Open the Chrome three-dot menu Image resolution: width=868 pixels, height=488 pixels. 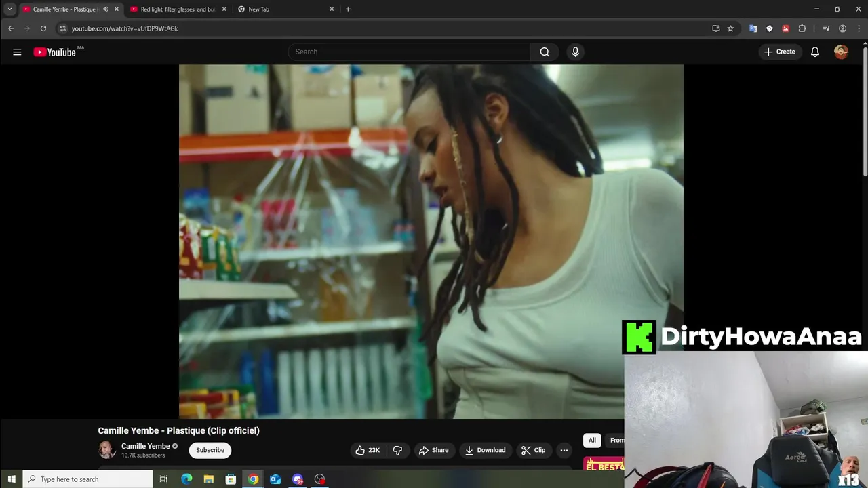[x=858, y=28]
